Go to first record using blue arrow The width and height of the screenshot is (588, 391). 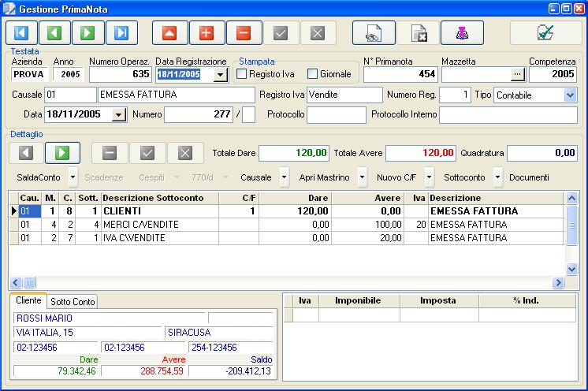click(21, 33)
